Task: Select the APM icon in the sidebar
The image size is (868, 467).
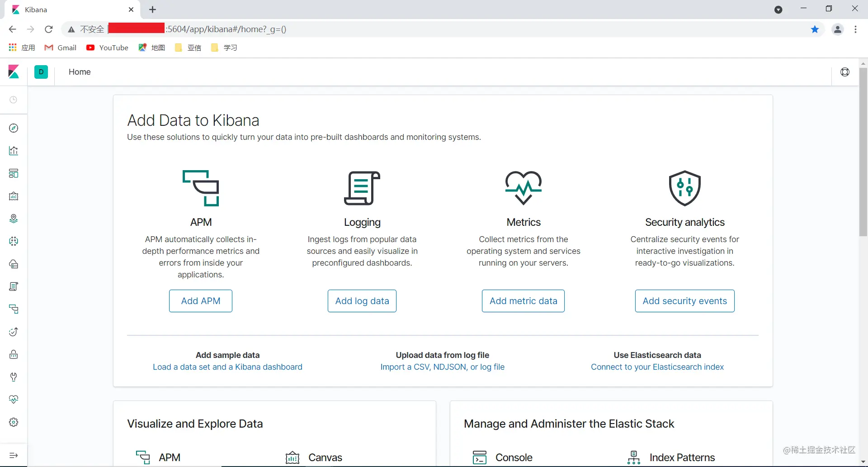Action: [x=14, y=309]
